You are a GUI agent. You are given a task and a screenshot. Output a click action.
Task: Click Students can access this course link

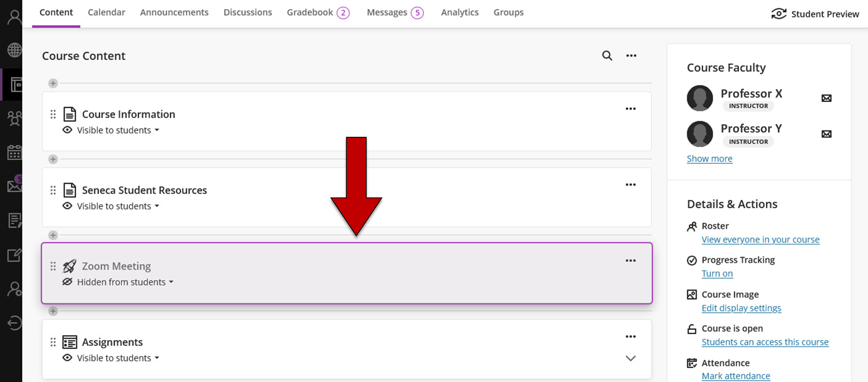point(765,342)
